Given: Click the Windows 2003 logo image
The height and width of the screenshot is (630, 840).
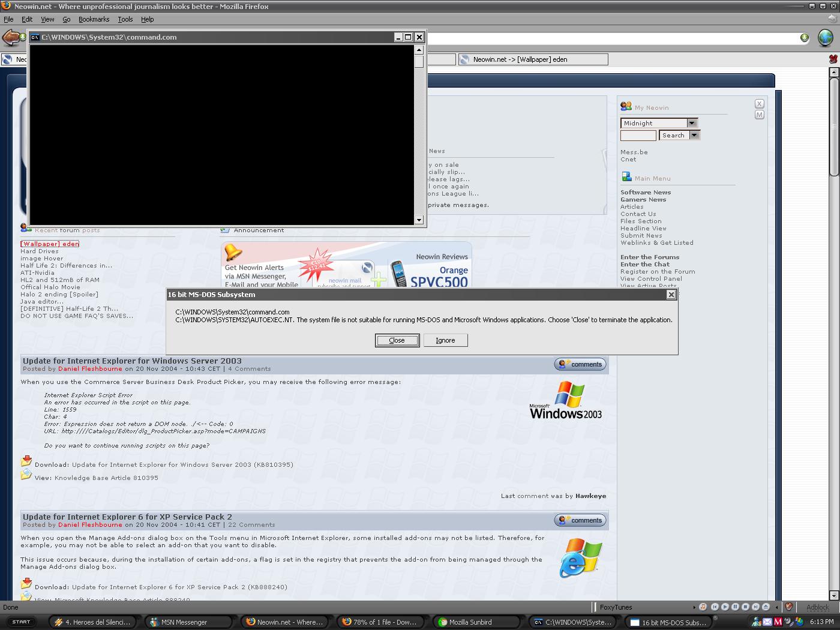Looking at the screenshot, I should coord(566,400).
